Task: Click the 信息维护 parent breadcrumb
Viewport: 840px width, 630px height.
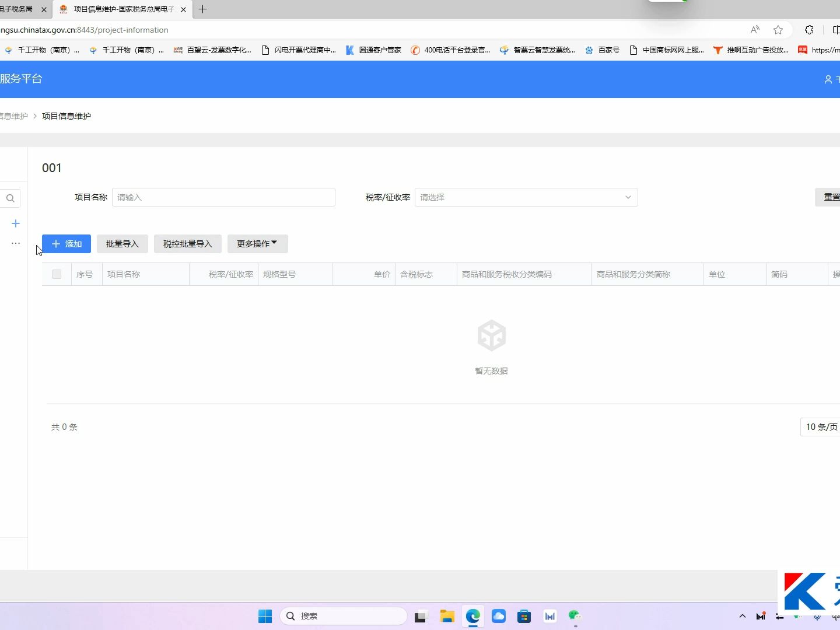Action: pos(14,116)
